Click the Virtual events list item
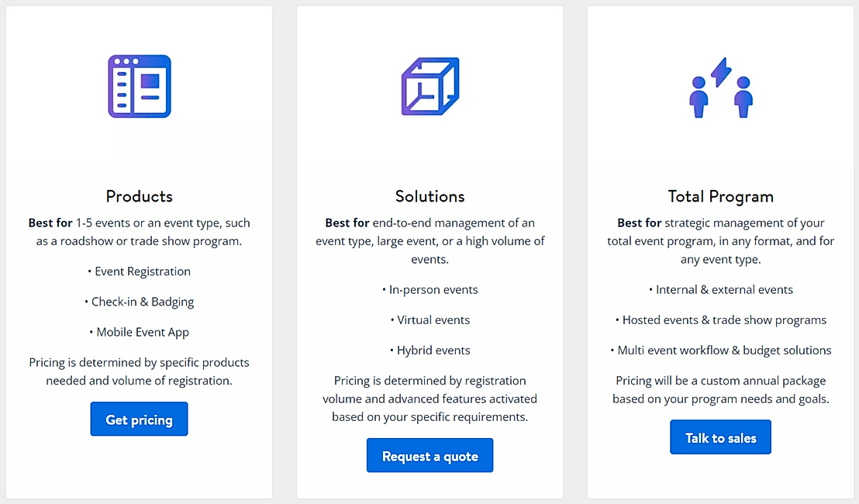Image resolution: width=859 pixels, height=504 pixels. 429,319
